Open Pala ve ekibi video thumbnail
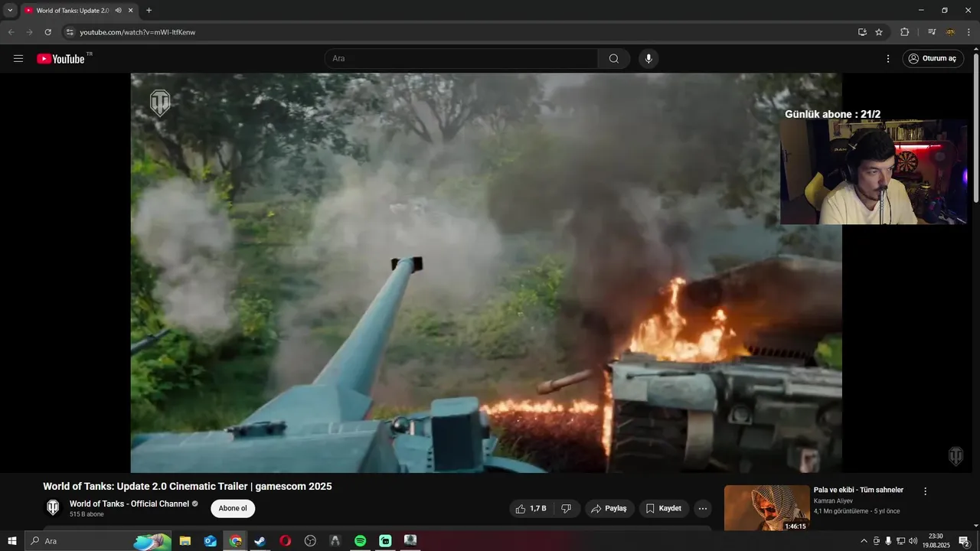Viewport: 980px width, 551px height. [766, 507]
